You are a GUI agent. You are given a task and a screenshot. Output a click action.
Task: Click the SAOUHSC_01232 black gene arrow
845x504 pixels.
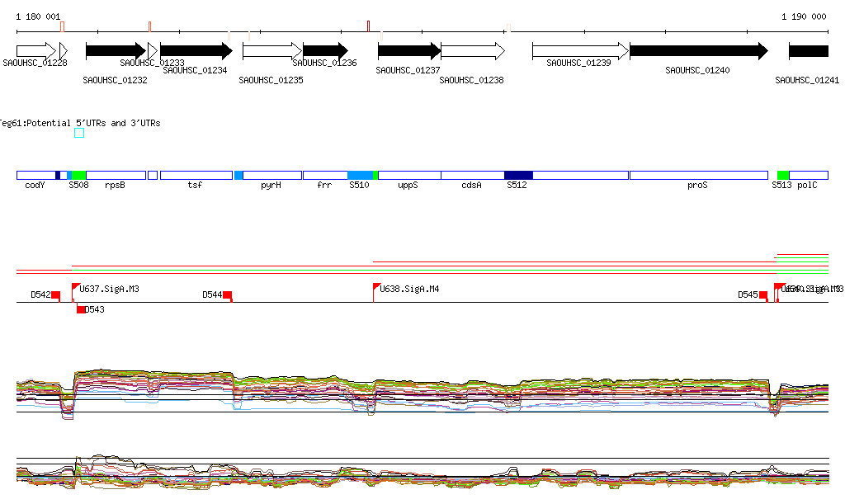click(115, 51)
